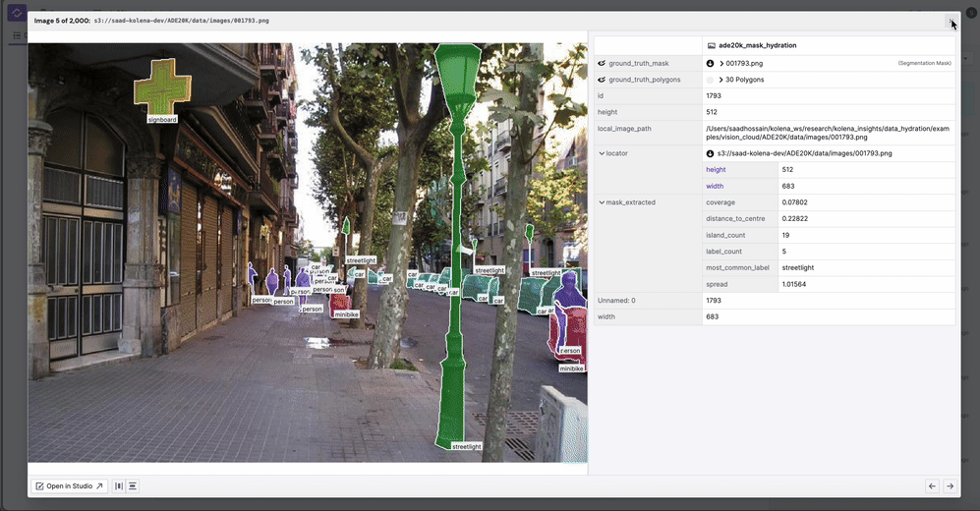The width and height of the screenshot is (980, 511).
Task: Select the spread value 1.01564
Action: click(794, 284)
